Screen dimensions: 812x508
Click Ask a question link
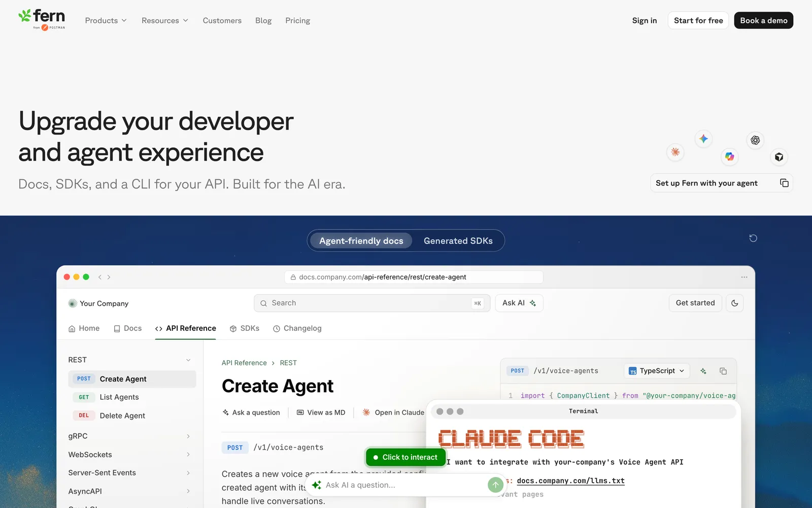251,412
